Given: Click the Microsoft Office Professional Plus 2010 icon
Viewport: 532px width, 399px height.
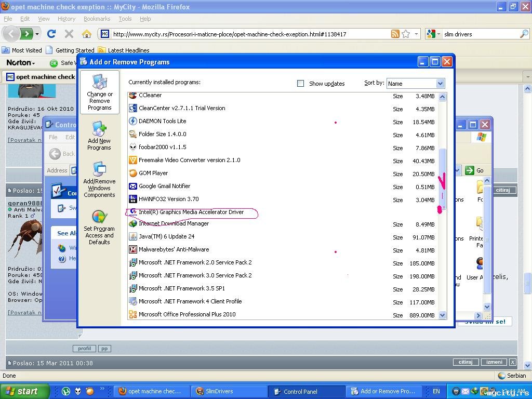Looking at the screenshot, I should 133,314.
